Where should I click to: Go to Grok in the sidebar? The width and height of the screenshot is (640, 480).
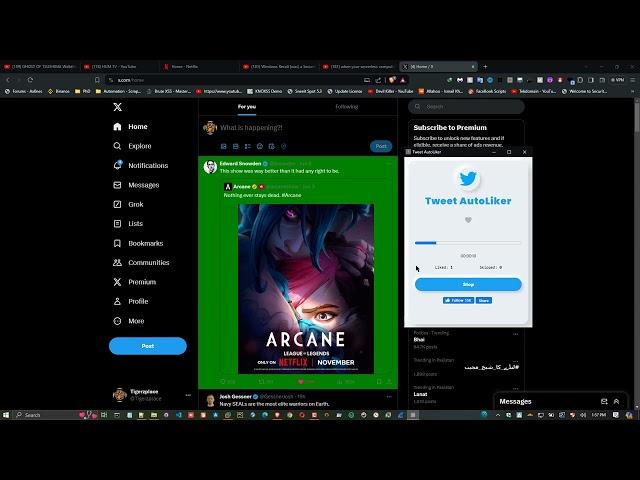pos(135,204)
